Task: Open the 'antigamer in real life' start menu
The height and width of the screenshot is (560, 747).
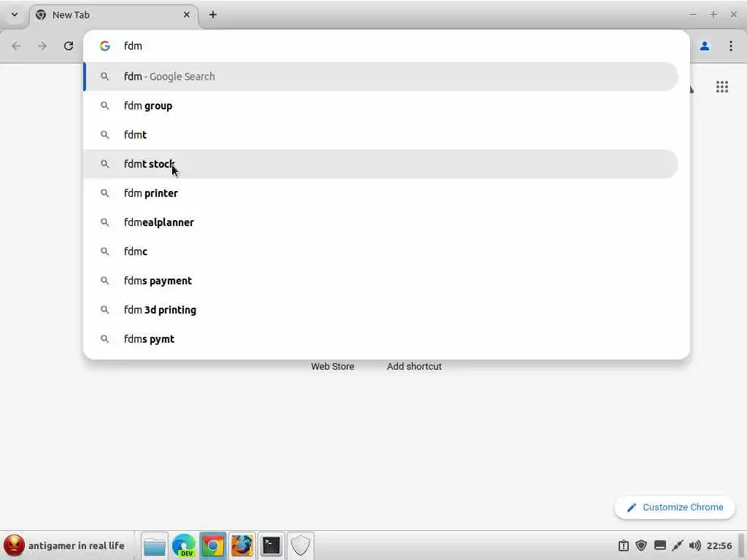Action: tap(65, 545)
